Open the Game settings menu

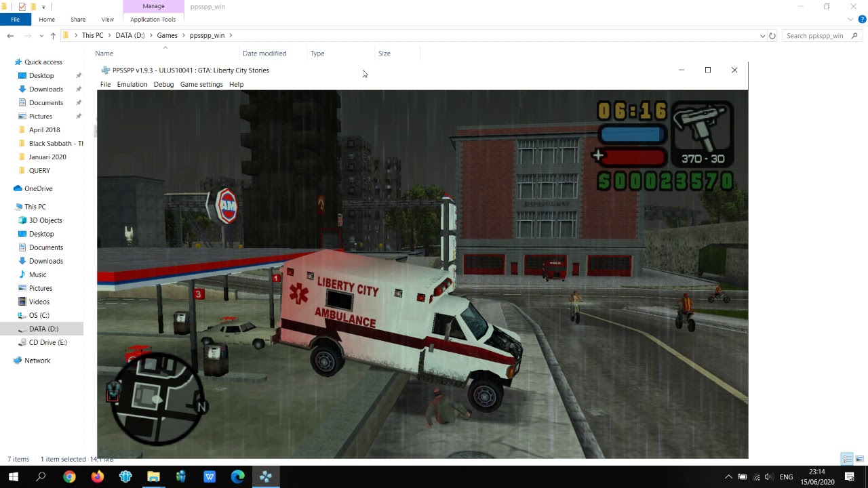click(201, 84)
